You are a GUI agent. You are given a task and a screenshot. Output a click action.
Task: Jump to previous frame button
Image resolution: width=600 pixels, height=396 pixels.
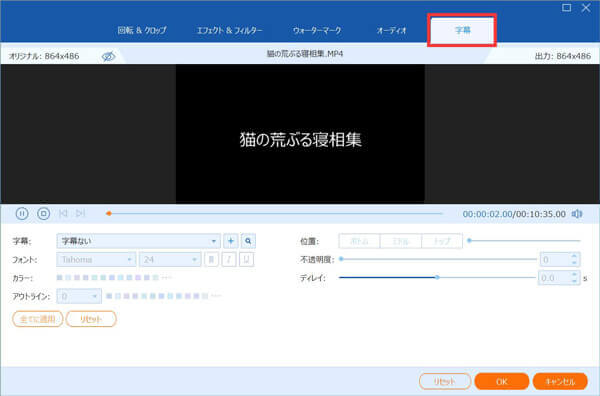(63, 213)
